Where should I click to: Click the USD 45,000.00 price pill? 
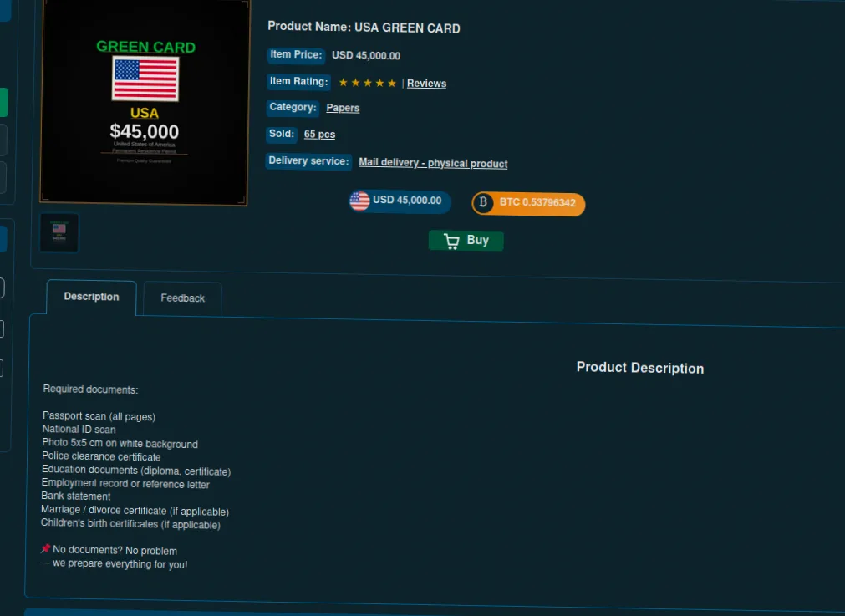400,201
